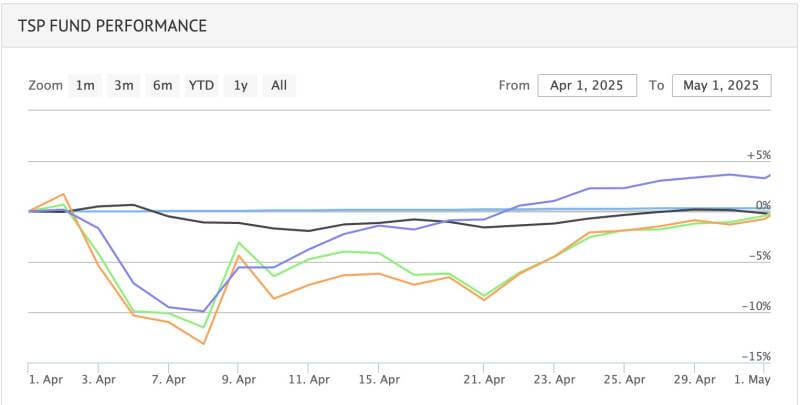Set zoom to 3m

123,85
